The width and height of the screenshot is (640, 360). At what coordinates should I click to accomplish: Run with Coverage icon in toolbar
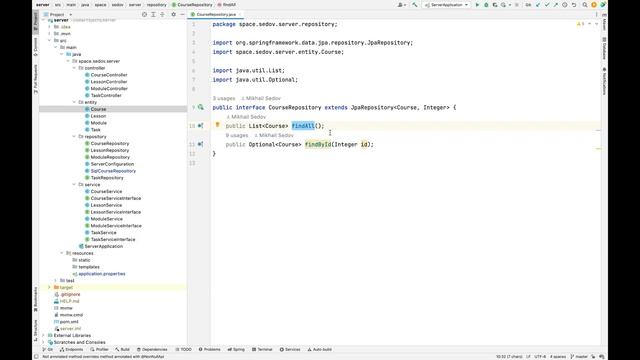tap(495, 5)
